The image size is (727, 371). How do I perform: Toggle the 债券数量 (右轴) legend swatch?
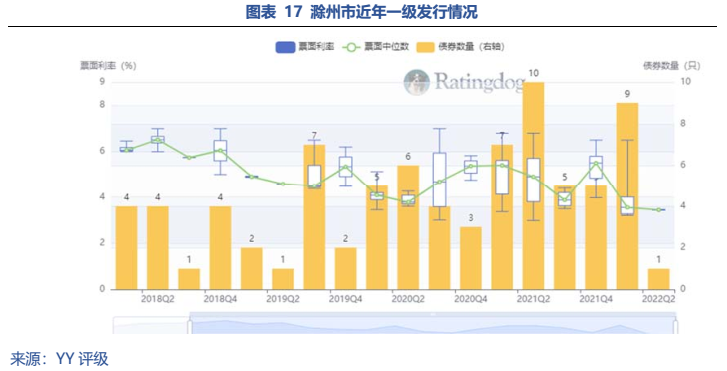pyautogui.click(x=425, y=47)
